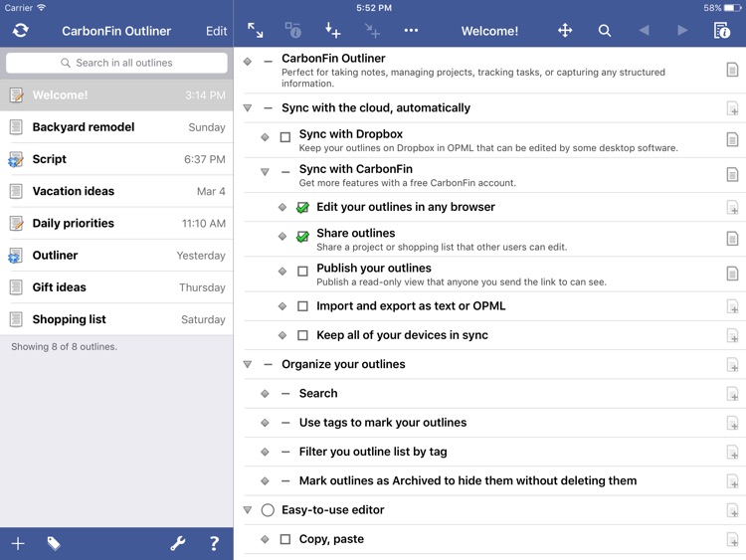Open the Backyard remodel outline
Image resolution: width=746 pixels, height=560 pixels.
116,127
